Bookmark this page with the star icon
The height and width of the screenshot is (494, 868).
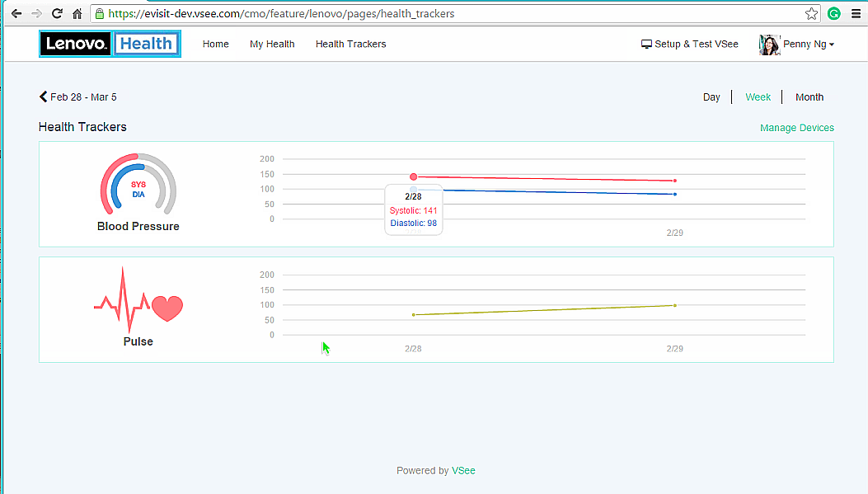(812, 13)
